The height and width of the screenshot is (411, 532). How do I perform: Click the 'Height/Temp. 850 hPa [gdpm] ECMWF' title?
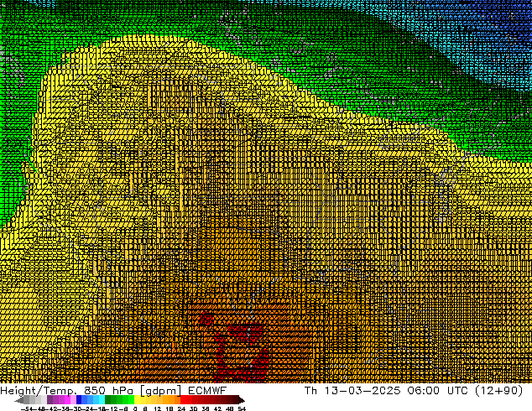[113, 391]
